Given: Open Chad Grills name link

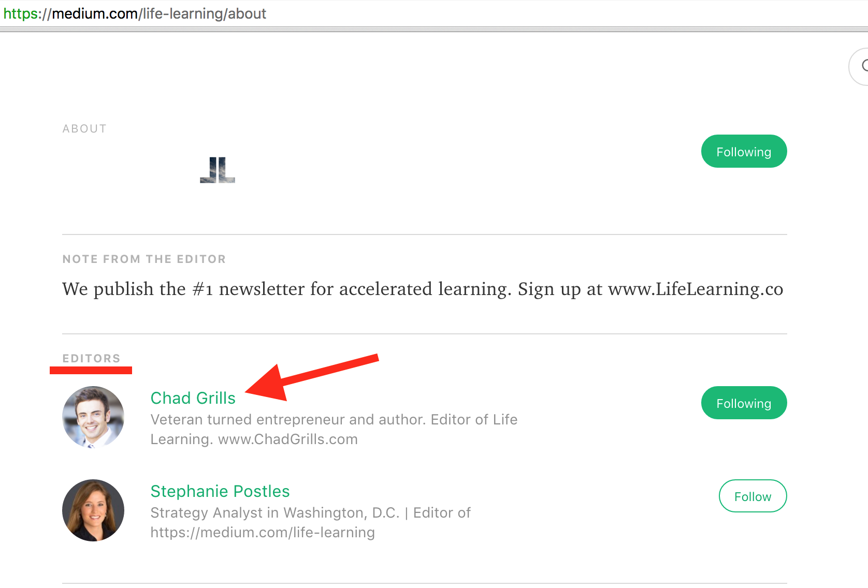Looking at the screenshot, I should (193, 398).
